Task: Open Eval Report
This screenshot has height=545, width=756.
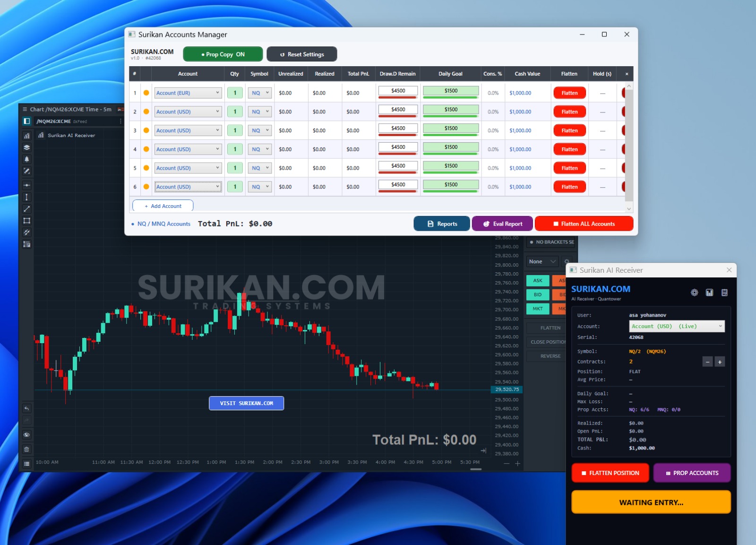Action: (x=502, y=224)
